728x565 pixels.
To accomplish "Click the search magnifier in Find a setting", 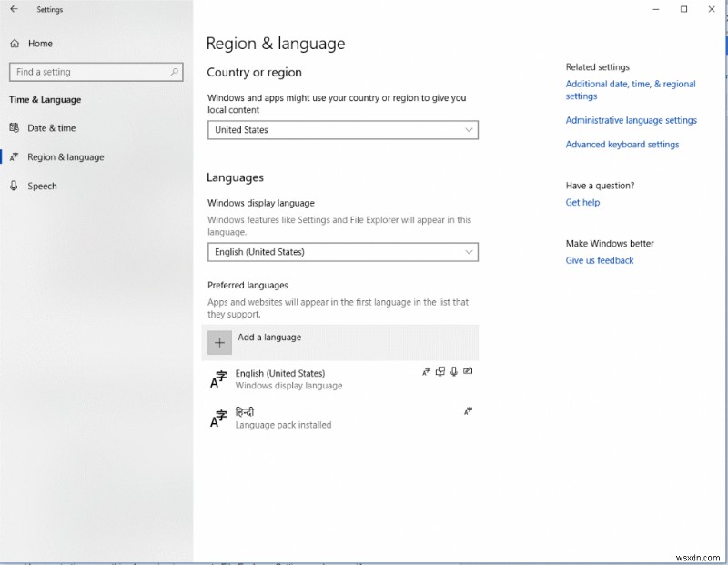I will point(174,72).
